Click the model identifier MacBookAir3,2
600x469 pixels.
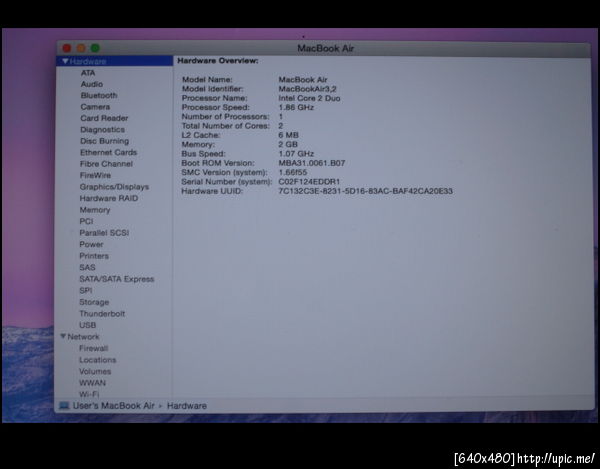point(307,89)
